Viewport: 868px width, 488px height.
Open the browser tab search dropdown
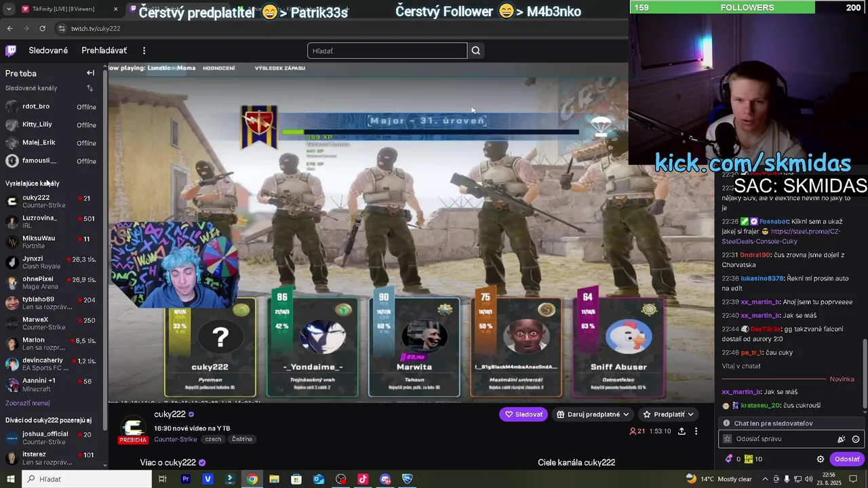tap(7, 9)
